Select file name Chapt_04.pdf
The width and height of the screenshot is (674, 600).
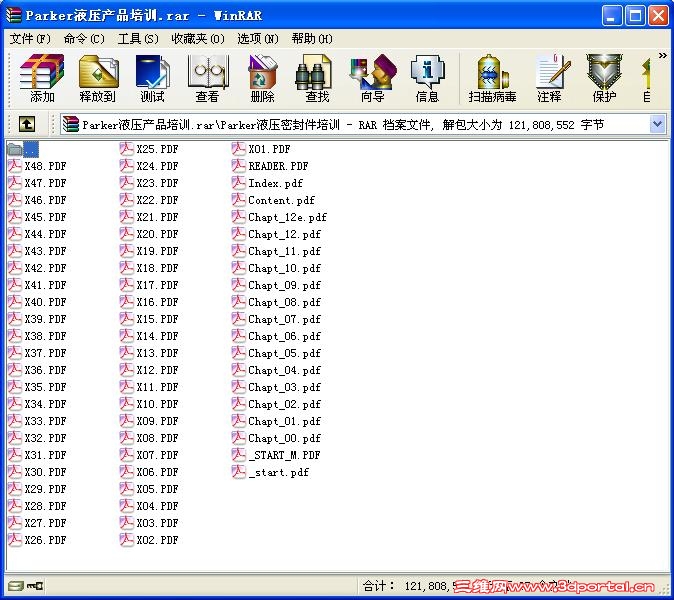(x=285, y=370)
